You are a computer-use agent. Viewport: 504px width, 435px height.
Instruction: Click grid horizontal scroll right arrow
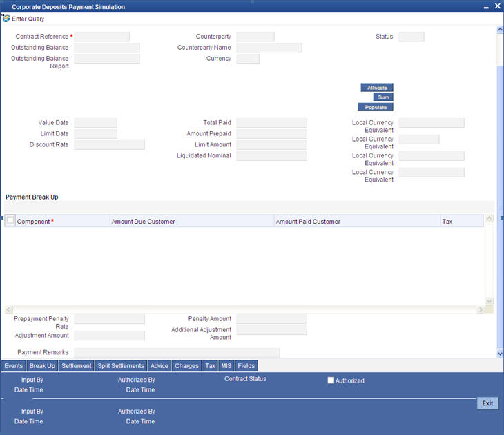[x=481, y=310]
